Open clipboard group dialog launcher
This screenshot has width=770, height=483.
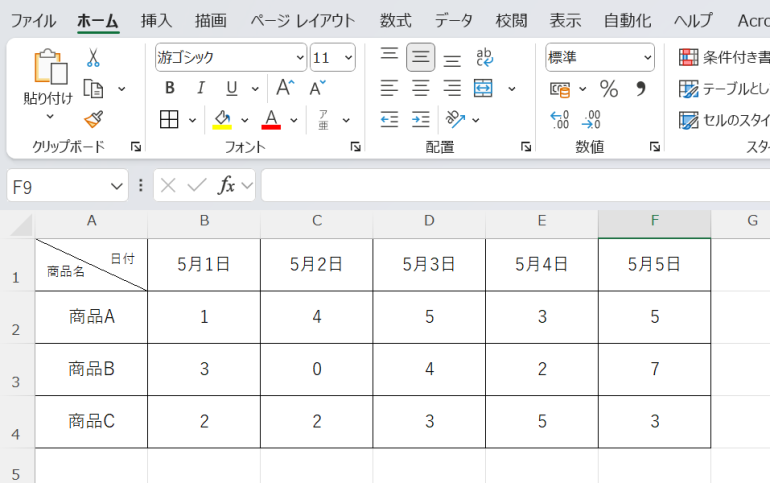coord(136,146)
